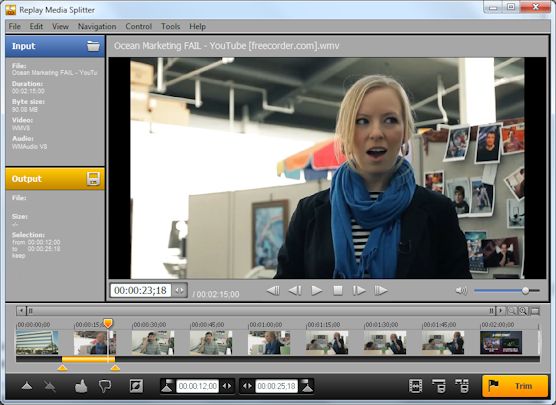Viewport: 556px width, 405px height.
Task: Click the Output save disk icon
Action: (93, 179)
